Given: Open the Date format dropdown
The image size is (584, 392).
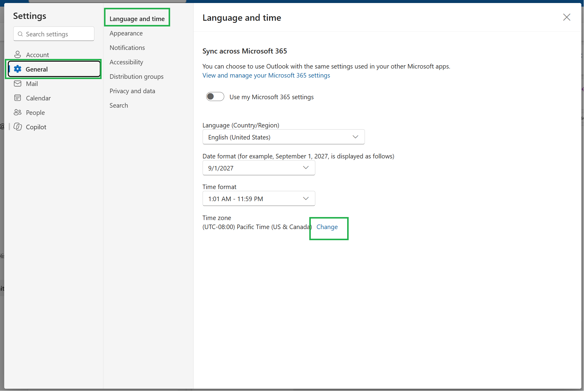Looking at the screenshot, I should pyautogui.click(x=259, y=168).
